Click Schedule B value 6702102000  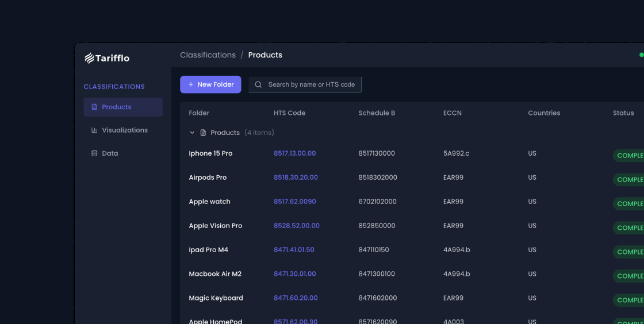(377, 202)
